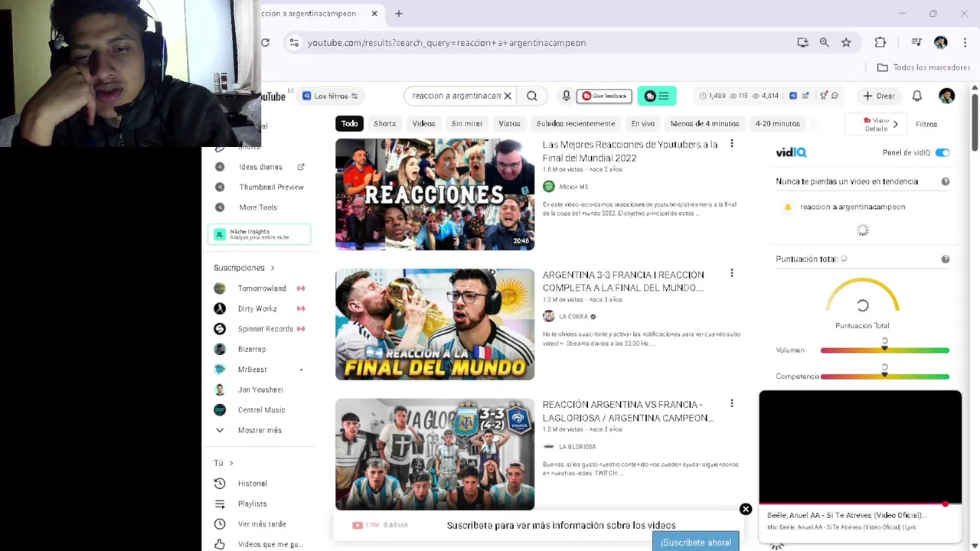Adjust the Competencia score slider
The width and height of the screenshot is (980, 551).
[885, 376]
